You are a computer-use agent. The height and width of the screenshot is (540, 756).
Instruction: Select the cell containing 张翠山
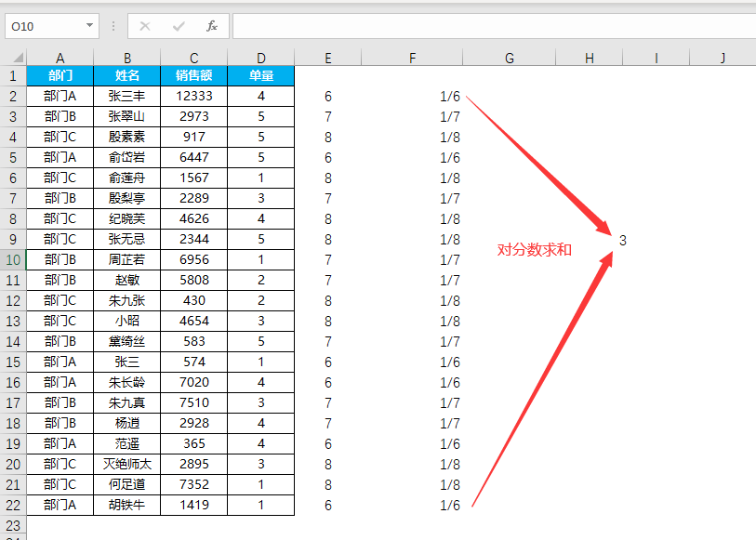(x=126, y=116)
